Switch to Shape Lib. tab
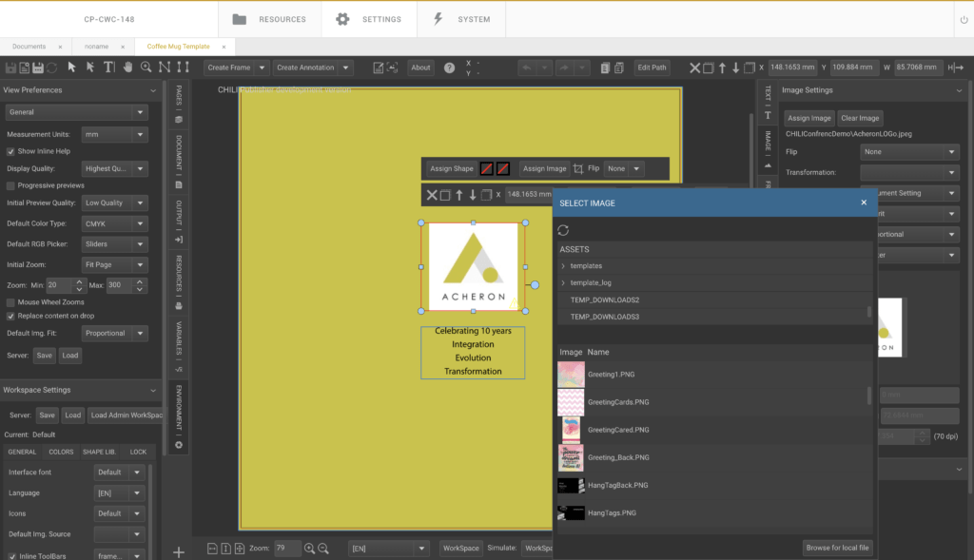974x560 pixels. pyautogui.click(x=99, y=452)
